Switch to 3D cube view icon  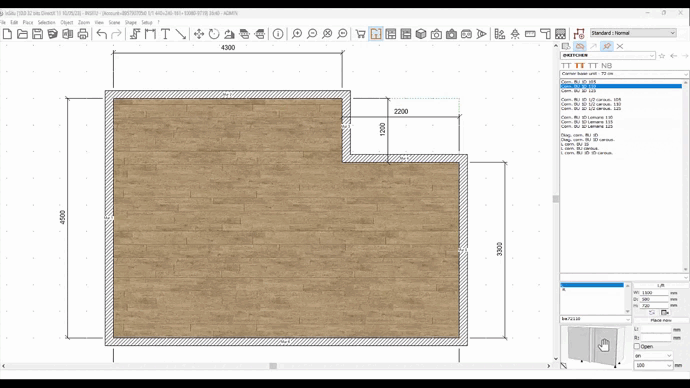pos(421,34)
